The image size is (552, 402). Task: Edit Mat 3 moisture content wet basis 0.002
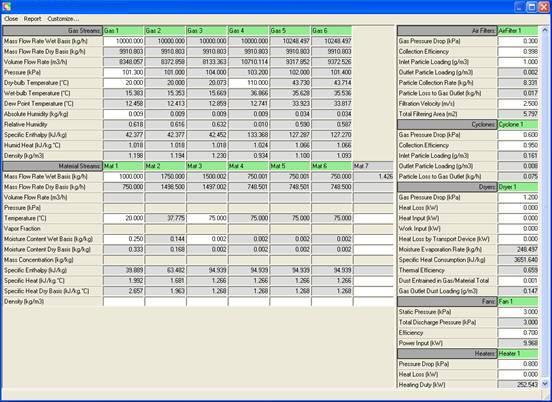pyautogui.click(x=207, y=239)
